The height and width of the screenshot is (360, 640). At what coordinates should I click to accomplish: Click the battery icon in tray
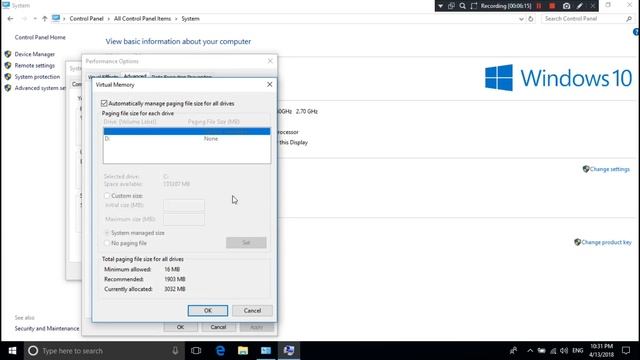point(542,351)
